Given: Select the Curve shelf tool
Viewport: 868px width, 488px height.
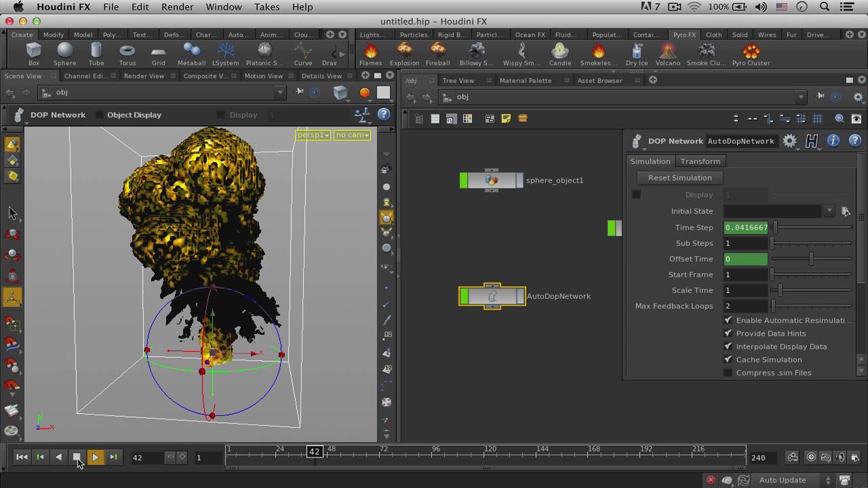Looking at the screenshot, I should tap(303, 54).
